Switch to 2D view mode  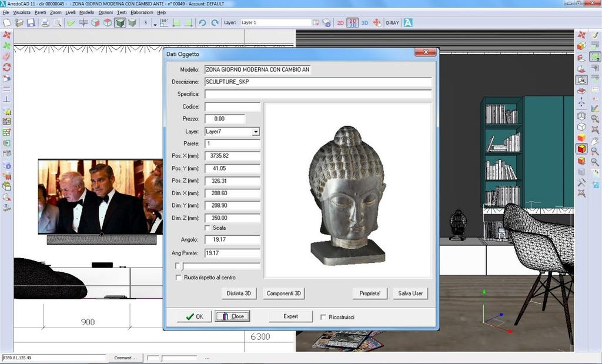pos(340,23)
